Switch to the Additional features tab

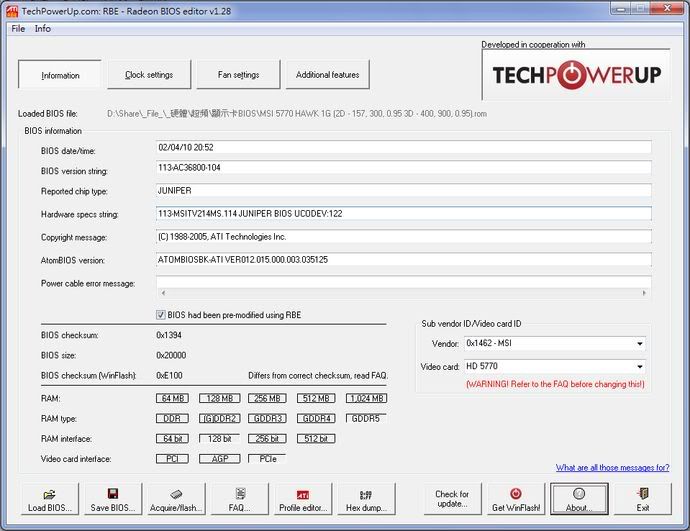[328, 75]
